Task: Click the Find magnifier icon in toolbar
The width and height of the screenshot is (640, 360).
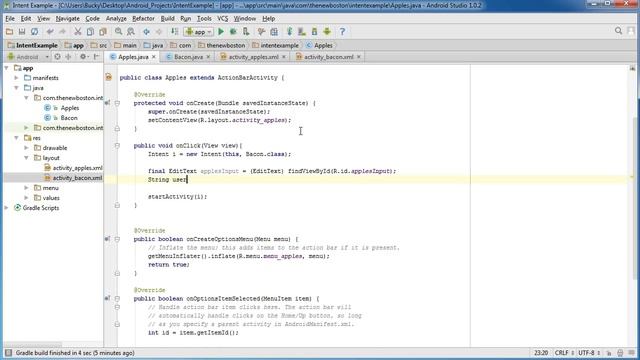Action: tap(118, 31)
